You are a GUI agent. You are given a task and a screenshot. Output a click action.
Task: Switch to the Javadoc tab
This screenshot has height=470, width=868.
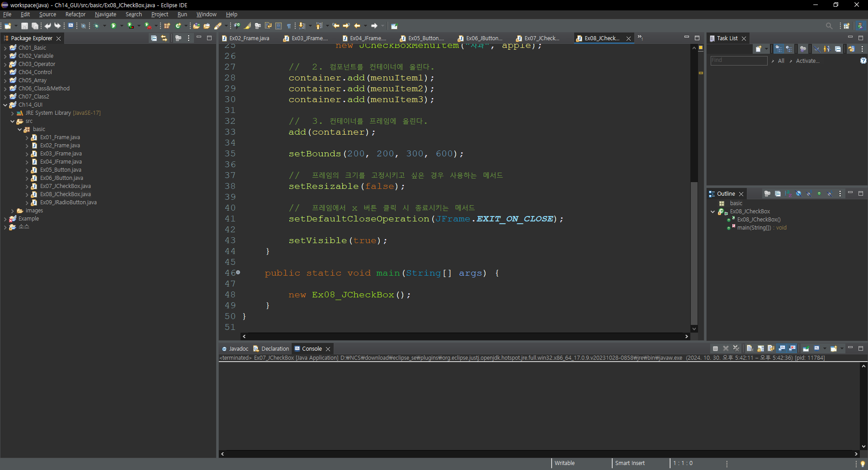click(235, 349)
